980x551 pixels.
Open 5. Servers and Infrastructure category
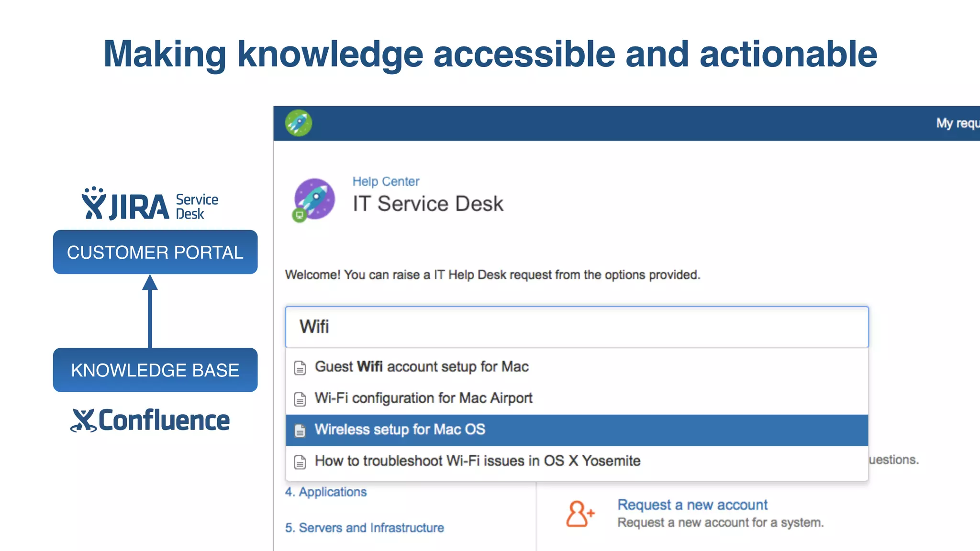[365, 528]
